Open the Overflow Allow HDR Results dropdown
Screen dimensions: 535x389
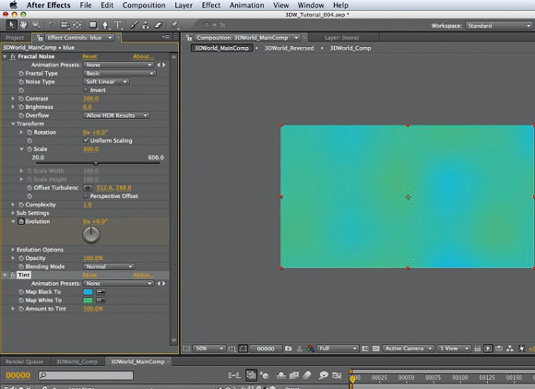116,115
